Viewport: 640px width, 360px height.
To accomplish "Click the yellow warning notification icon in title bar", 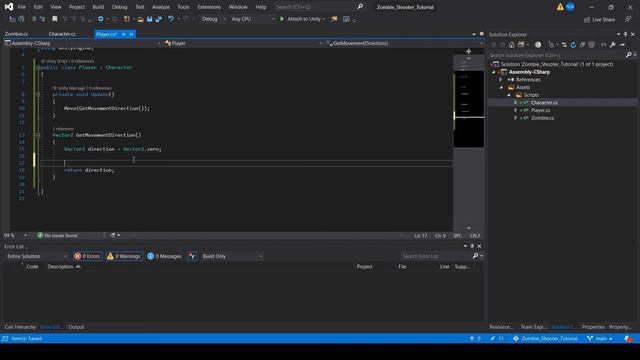I will click(560, 7).
